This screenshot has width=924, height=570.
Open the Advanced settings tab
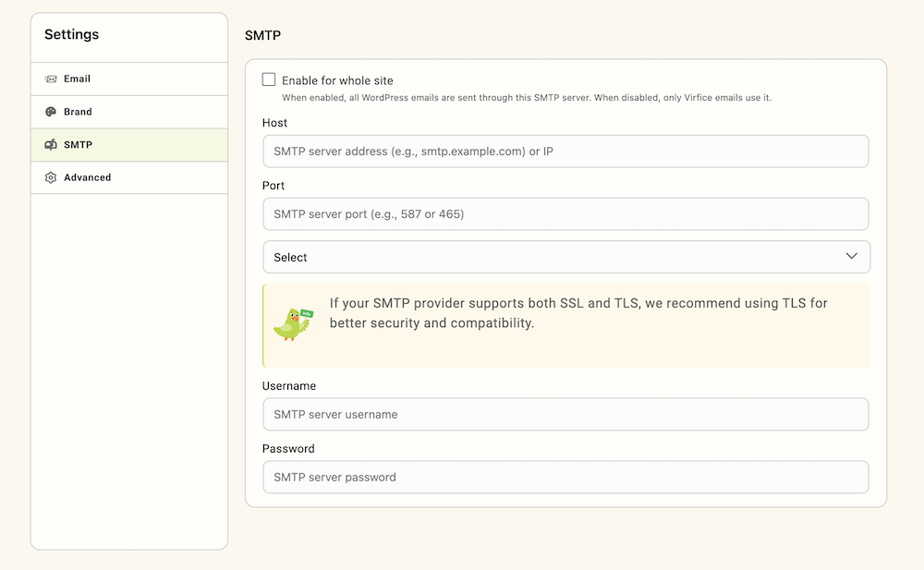pyautogui.click(x=129, y=177)
